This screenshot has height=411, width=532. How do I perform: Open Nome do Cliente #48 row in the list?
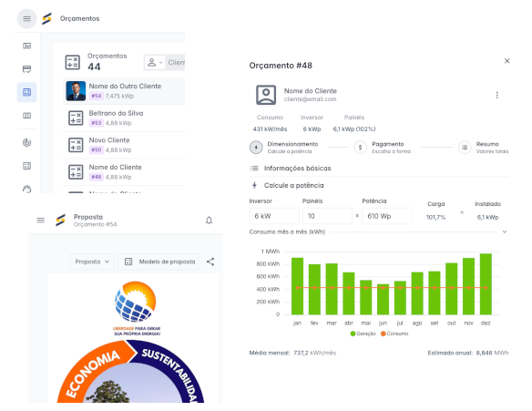(x=124, y=171)
